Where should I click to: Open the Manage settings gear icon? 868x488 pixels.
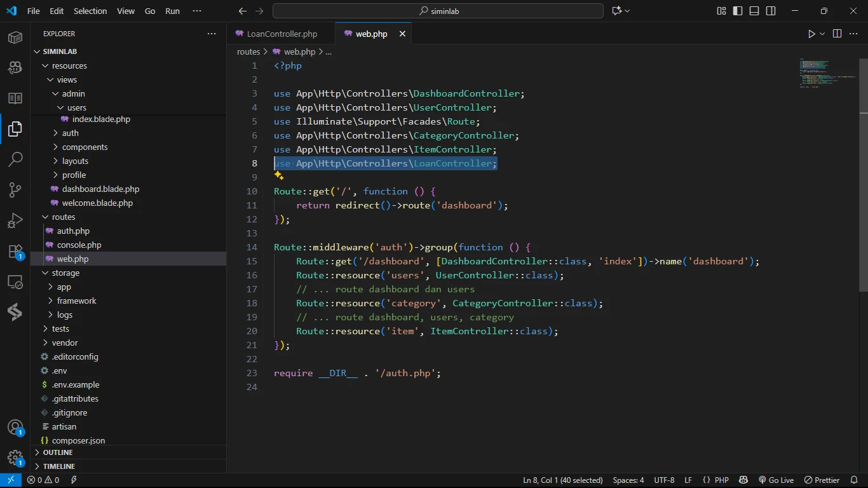click(15, 457)
